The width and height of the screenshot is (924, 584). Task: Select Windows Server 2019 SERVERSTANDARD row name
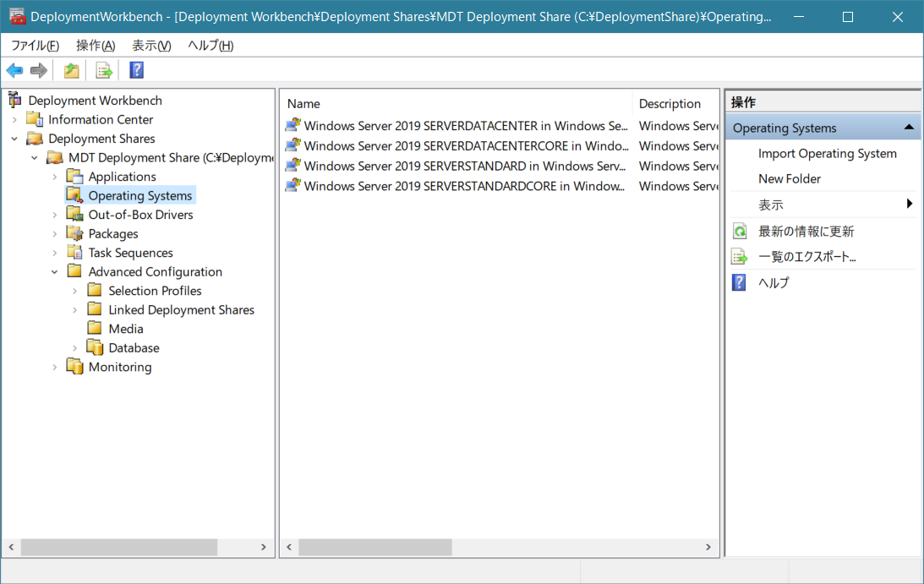coord(465,166)
